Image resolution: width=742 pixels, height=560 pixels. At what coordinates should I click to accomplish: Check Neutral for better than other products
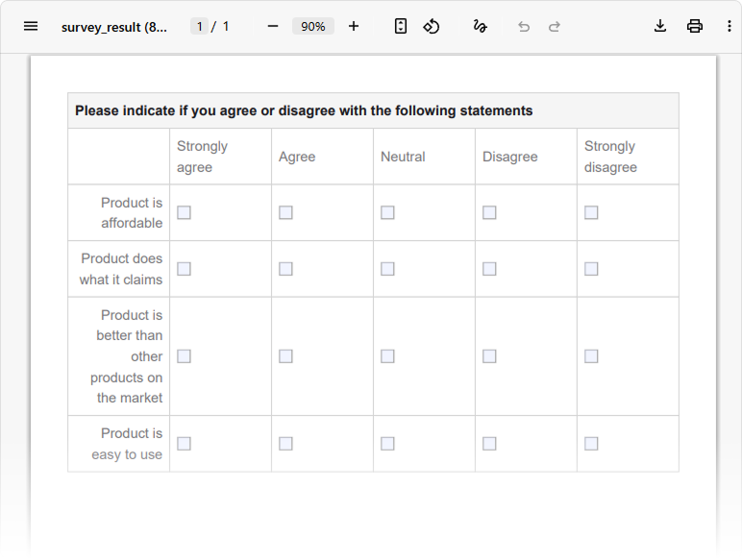[387, 356]
